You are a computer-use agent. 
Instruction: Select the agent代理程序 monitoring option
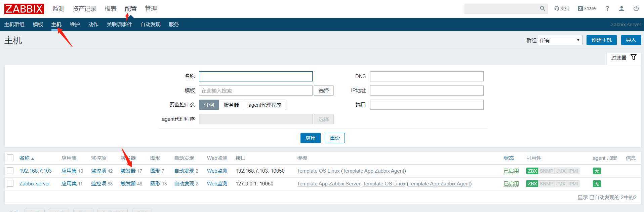click(x=265, y=105)
